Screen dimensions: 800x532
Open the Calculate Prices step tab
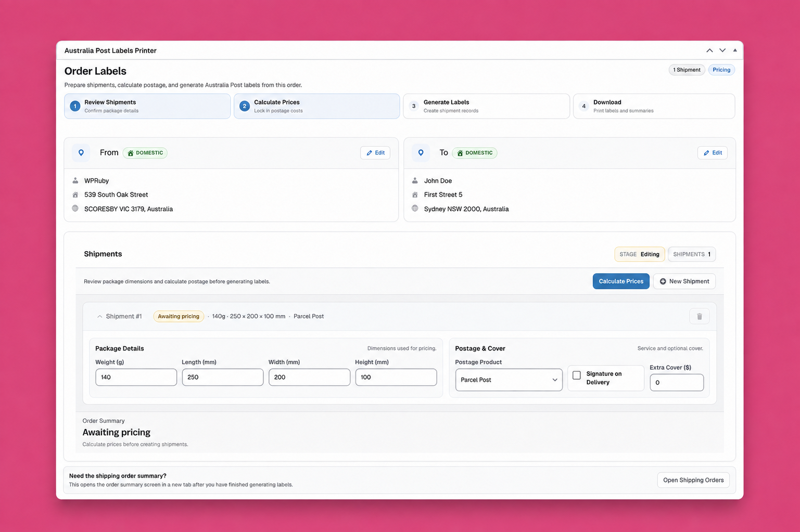[x=317, y=106]
